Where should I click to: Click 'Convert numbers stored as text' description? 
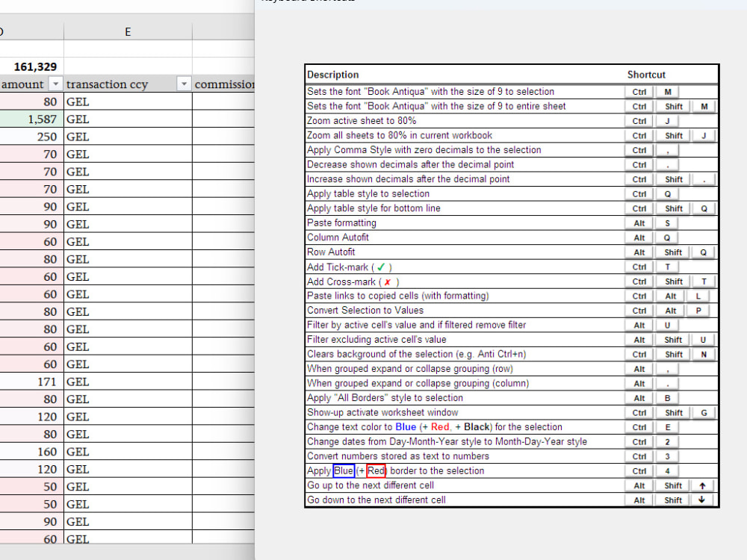(398, 456)
